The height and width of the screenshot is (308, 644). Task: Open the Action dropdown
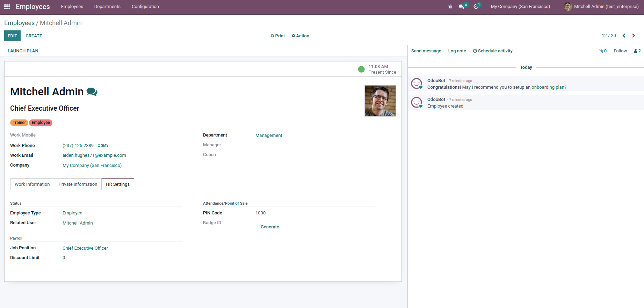[x=301, y=36]
